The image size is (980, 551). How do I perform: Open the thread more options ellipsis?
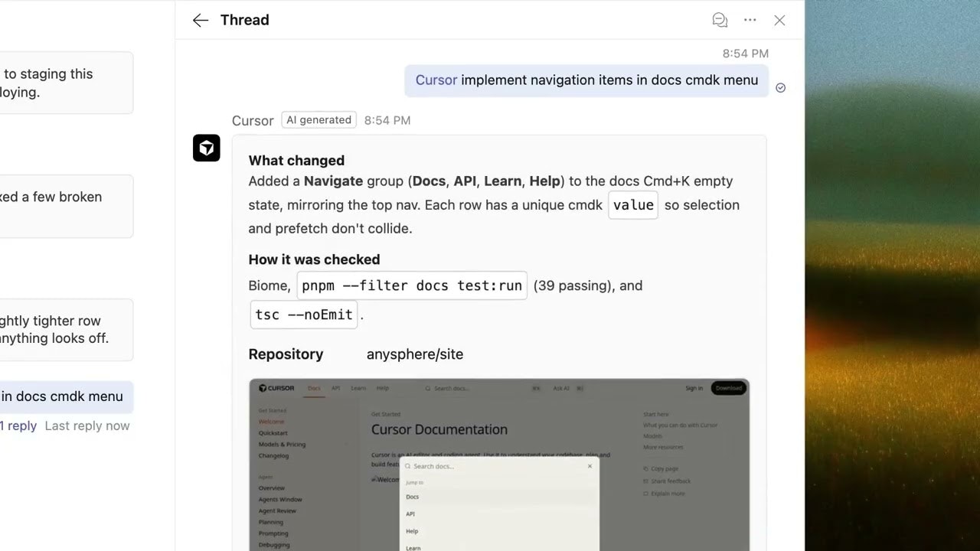[750, 21]
